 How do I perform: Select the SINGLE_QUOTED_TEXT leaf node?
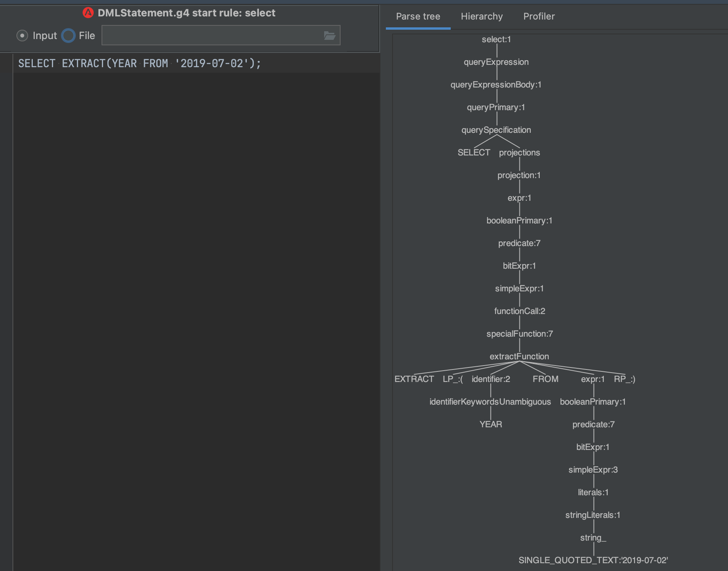(593, 560)
